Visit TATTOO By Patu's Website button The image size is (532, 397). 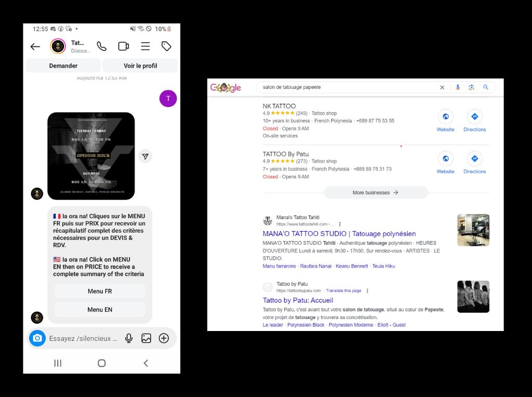(x=445, y=163)
